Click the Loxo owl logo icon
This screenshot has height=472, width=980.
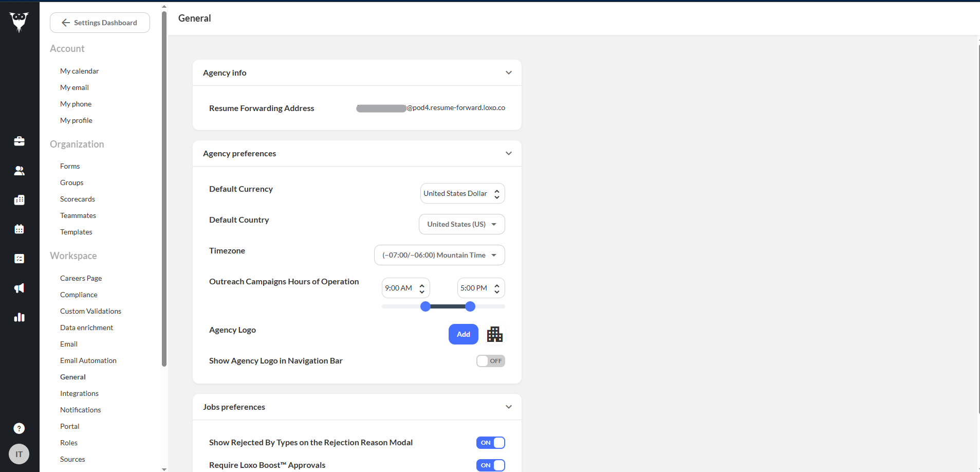(19, 22)
